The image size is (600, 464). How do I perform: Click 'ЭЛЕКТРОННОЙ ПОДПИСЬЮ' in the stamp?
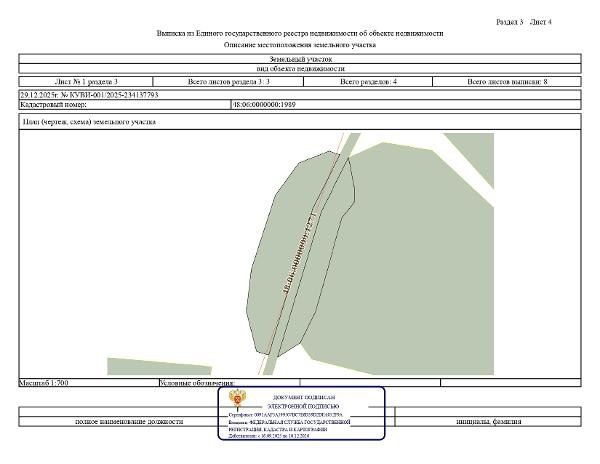tap(303, 406)
